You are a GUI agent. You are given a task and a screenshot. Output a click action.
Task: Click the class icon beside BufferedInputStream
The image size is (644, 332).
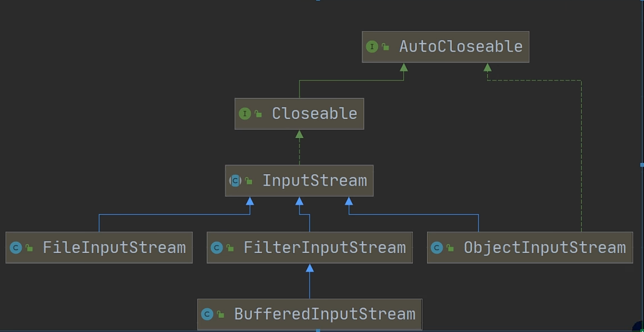207,314
